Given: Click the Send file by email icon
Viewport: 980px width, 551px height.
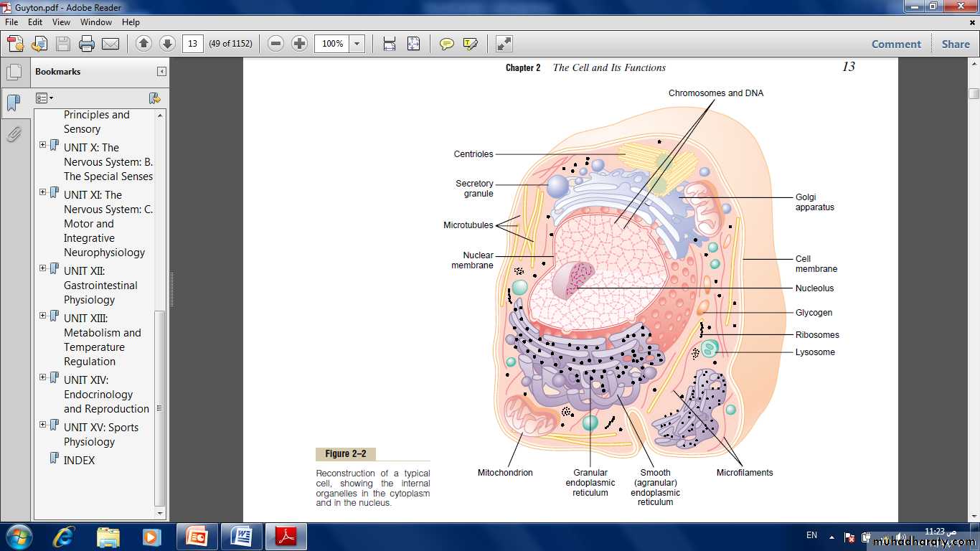Looking at the screenshot, I should [110, 44].
